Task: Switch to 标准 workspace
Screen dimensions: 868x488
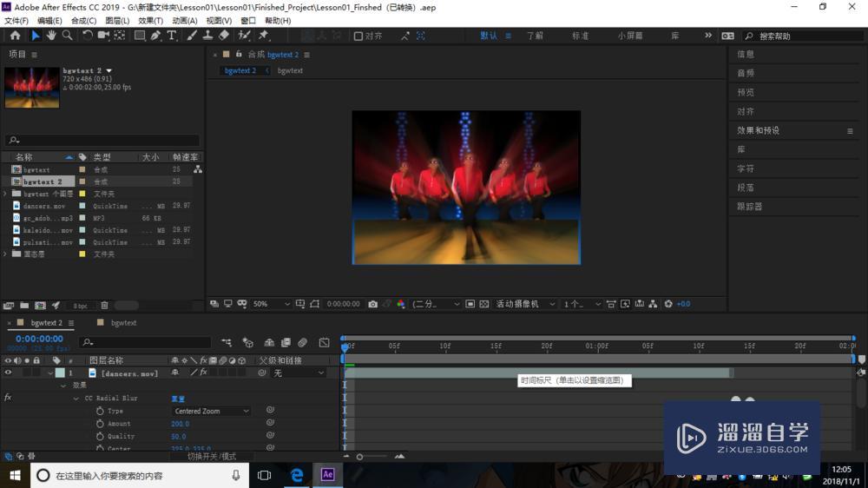Action: point(580,36)
